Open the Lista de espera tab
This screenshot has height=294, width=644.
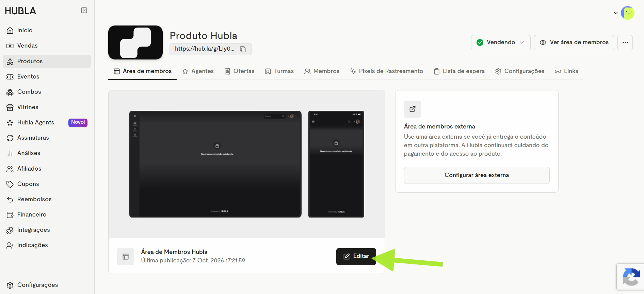pos(459,71)
